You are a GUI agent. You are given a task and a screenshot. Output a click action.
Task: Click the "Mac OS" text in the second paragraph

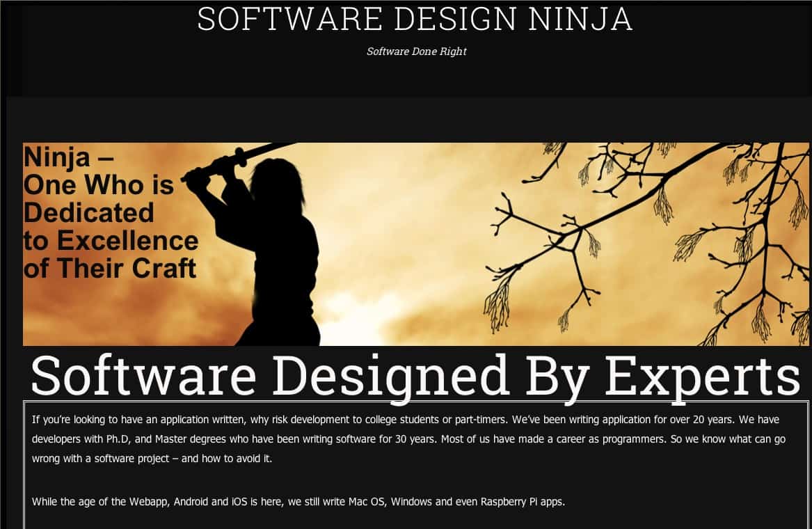click(x=363, y=501)
